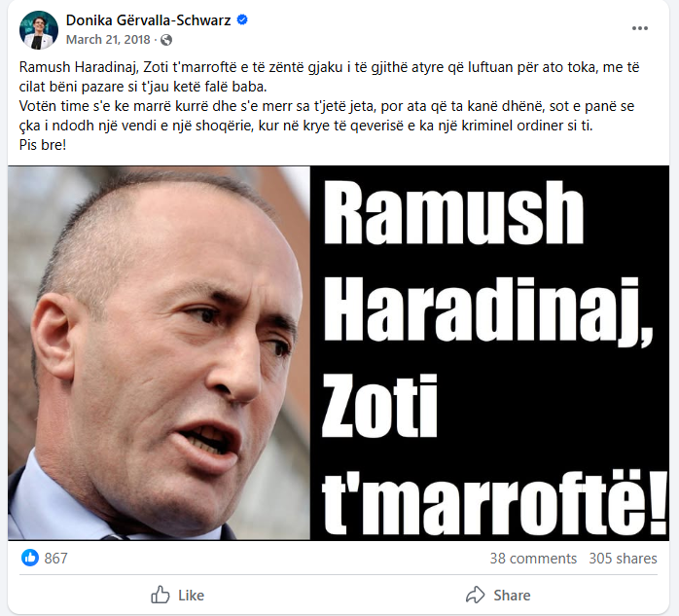679x616 pixels.
Task: Click the post text beginning 'Ramush Haradinaj'
Action: click(329, 77)
